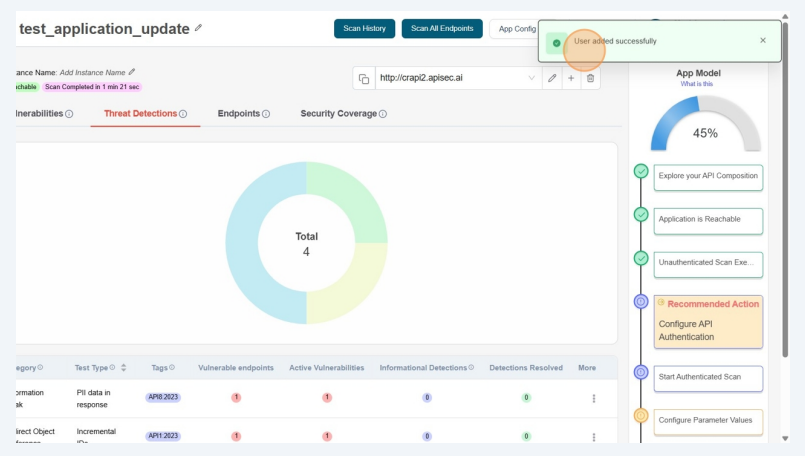Open More menu for Incremental IDs row
This screenshot has height=456, width=805.
click(x=593, y=437)
